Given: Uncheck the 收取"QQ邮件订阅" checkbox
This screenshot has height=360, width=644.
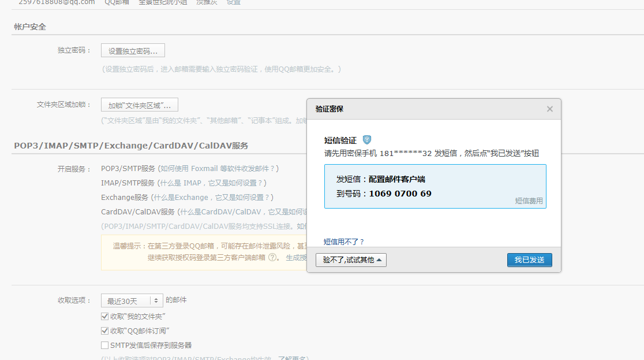Looking at the screenshot, I should [104, 331].
